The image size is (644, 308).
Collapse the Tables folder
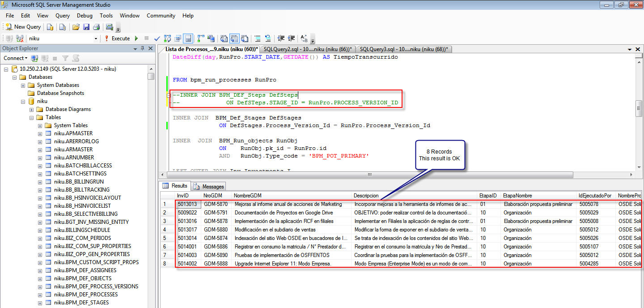click(x=32, y=117)
